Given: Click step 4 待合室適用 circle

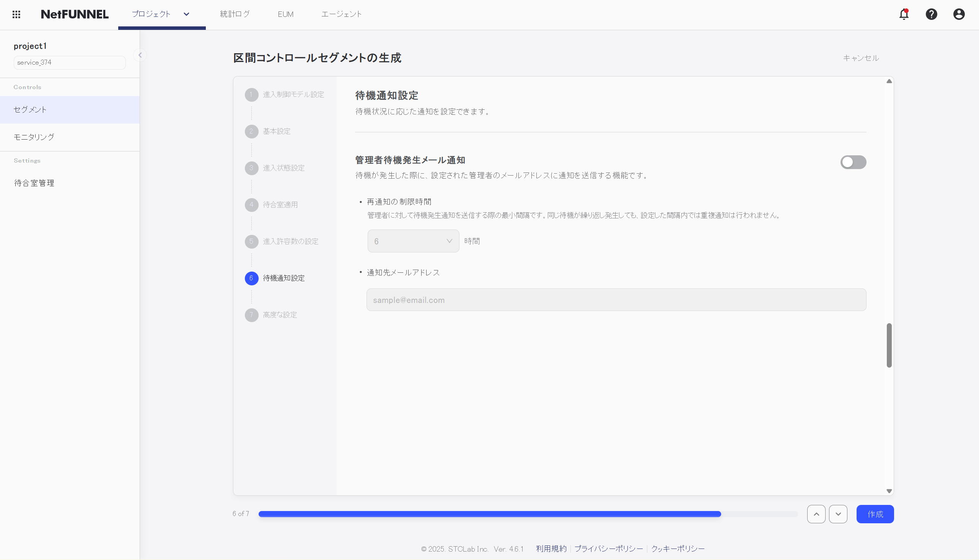Looking at the screenshot, I should pyautogui.click(x=252, y=205).
